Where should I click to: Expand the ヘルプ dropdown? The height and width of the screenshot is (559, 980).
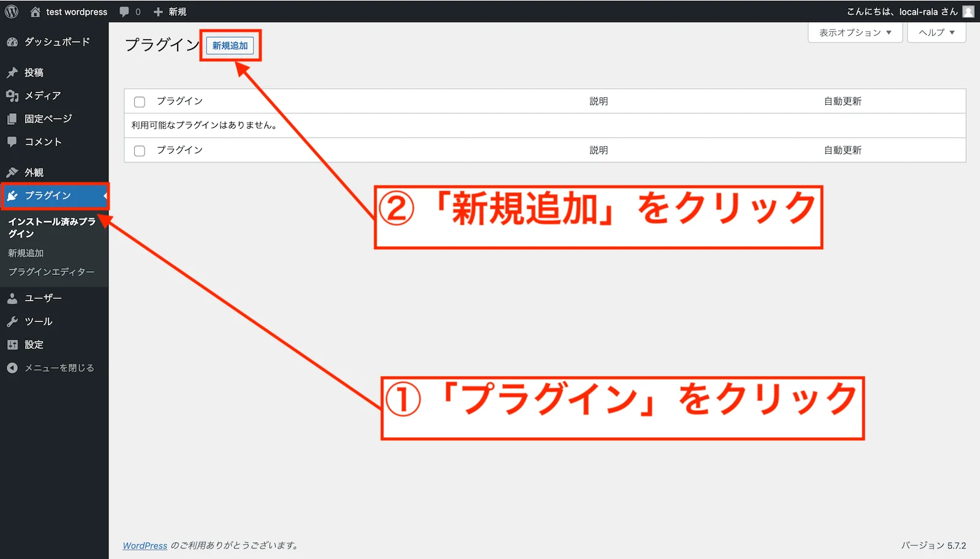point(936,32)
